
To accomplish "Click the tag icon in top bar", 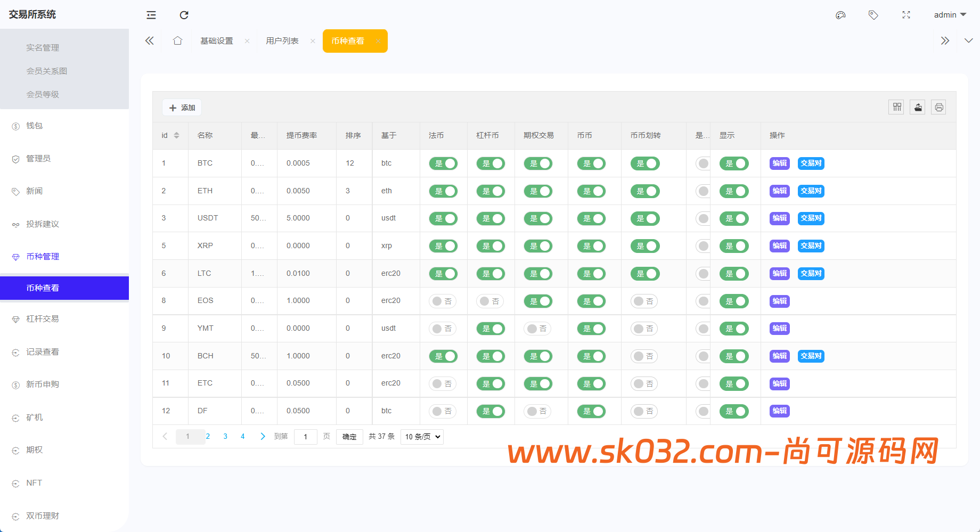I will [x=873, y=15].
